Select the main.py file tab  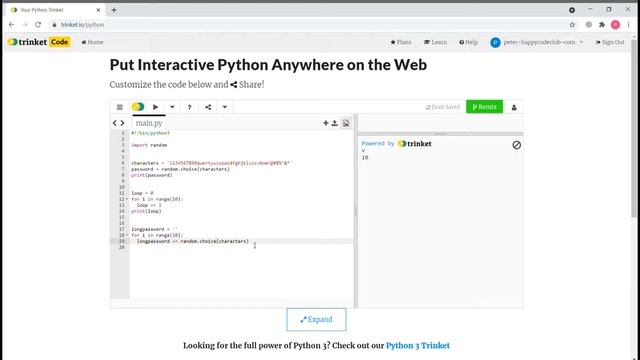click(149, 123)
